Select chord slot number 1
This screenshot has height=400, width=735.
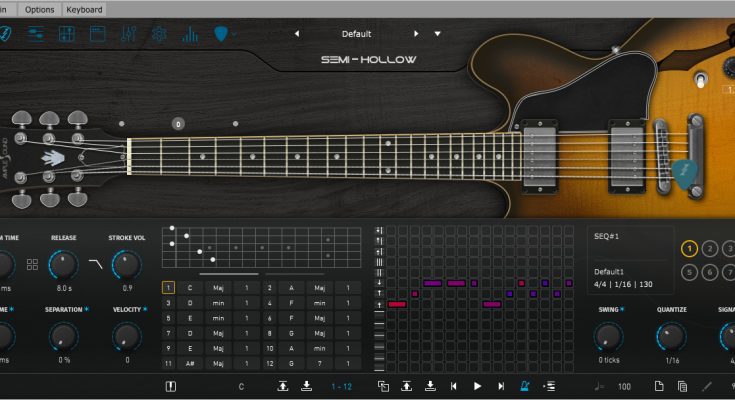[x=168, y=288]
